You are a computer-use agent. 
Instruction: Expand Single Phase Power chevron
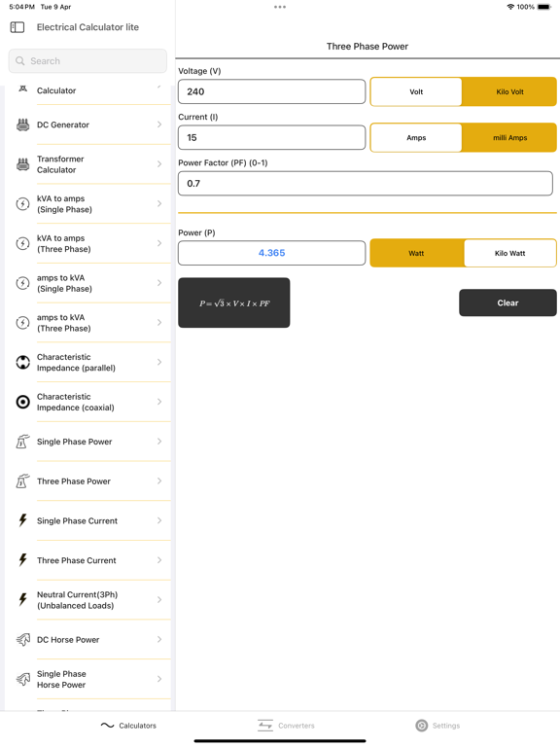pyautogui.click(x=159, y=442)
